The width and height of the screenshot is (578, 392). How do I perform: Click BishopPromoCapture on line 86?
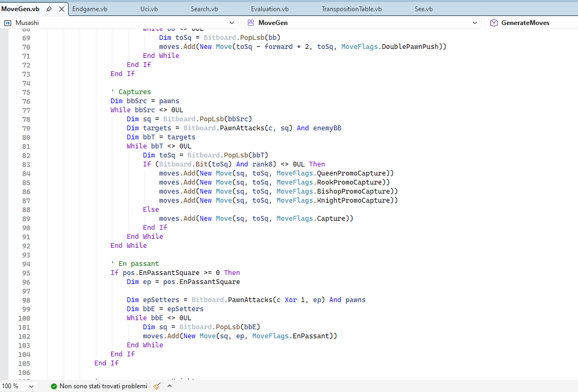click(x=354, y=191)
